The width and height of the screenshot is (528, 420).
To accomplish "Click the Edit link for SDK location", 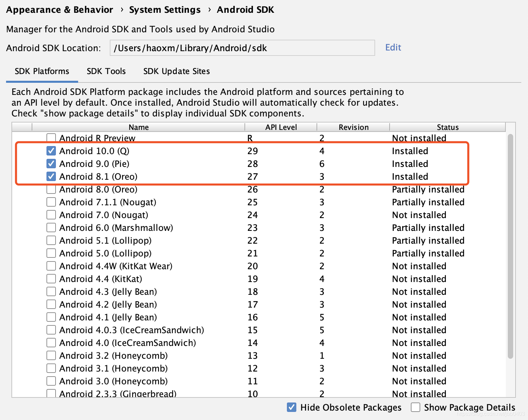I will (393, 47).
